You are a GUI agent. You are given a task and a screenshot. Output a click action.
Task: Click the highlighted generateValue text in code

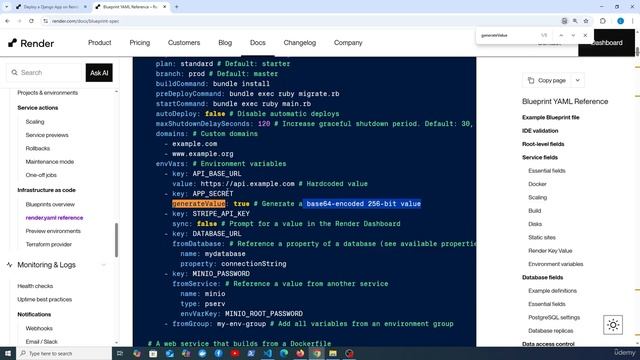click(x=198, y=204)
